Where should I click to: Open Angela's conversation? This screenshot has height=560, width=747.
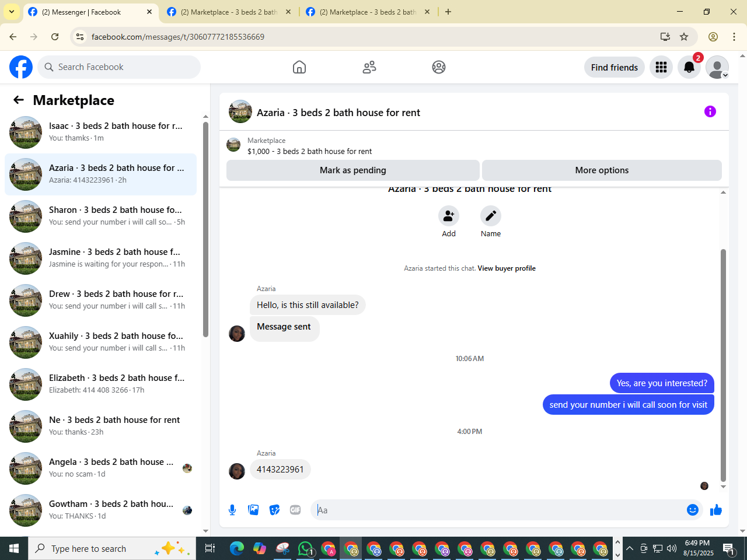pos(100,468)
